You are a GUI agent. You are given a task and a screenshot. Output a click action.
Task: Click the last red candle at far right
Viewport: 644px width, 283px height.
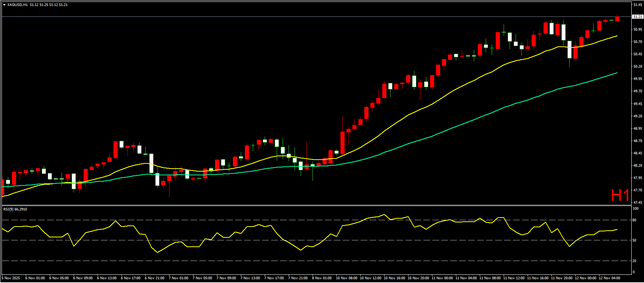tap(617, 19)
